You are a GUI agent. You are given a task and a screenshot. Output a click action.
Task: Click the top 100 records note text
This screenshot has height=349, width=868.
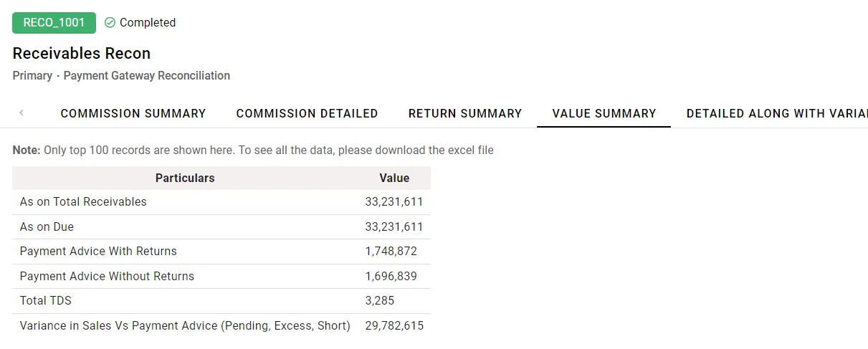click(x=253, y=150)
